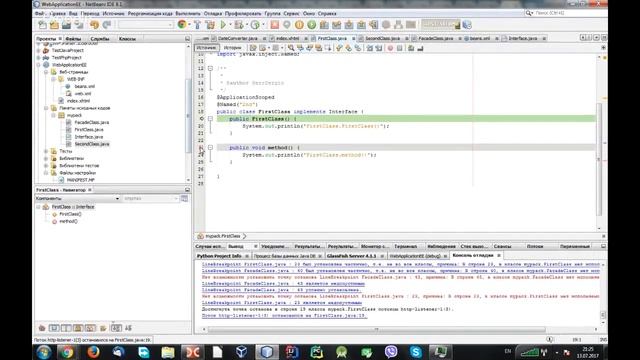Click the Save All toolbar icon
The height and width of the screenshot is (360, 640).
[x=79, y=25]
